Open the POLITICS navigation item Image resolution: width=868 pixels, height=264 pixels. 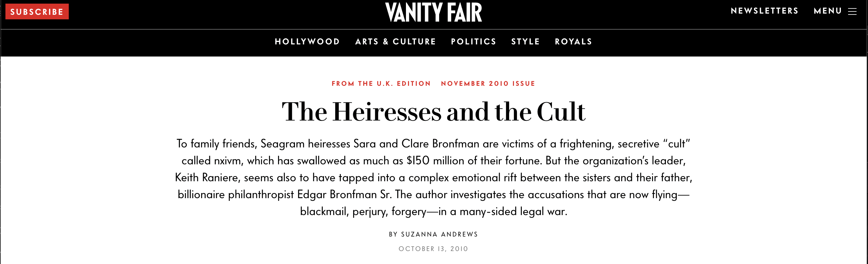click(474, 41)
